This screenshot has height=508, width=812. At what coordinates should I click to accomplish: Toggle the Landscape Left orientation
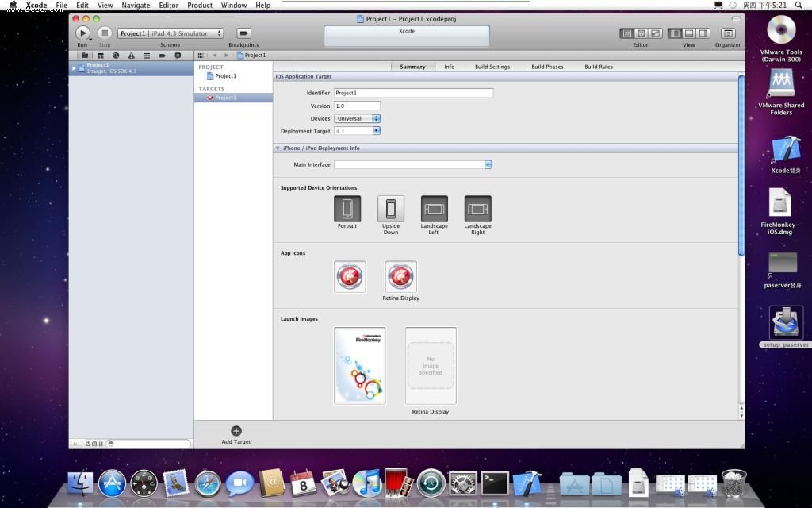point(434,209)
